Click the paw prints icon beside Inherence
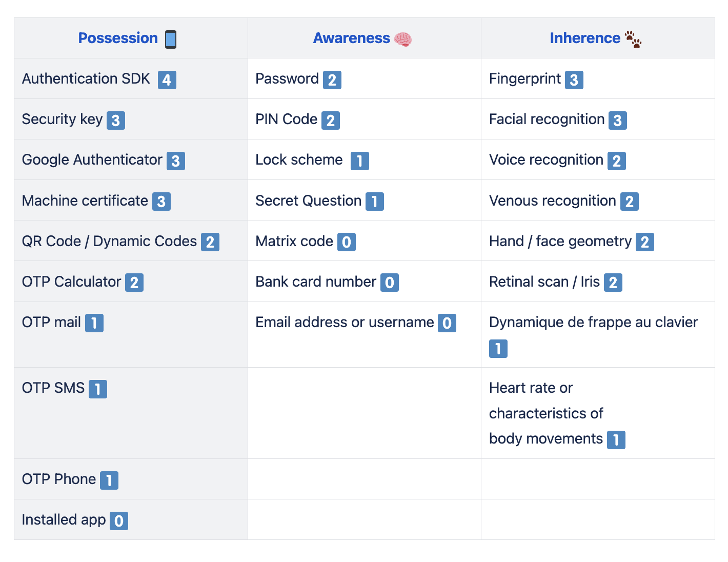 pyautogui.click(x=633, y=39)
